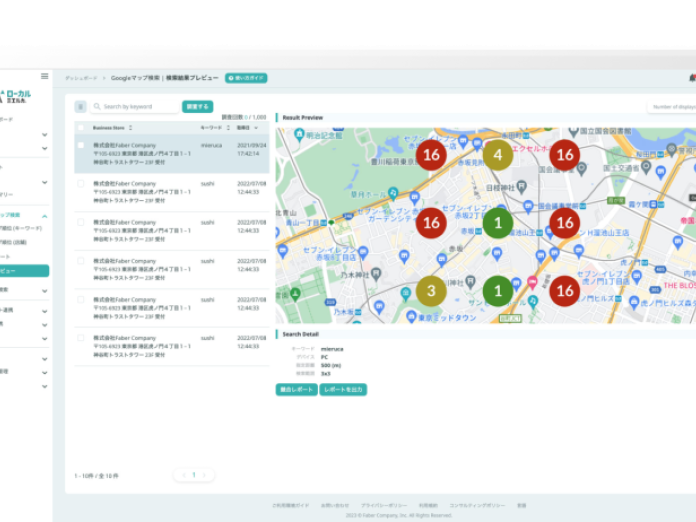Click the green 調査する button

197,106
